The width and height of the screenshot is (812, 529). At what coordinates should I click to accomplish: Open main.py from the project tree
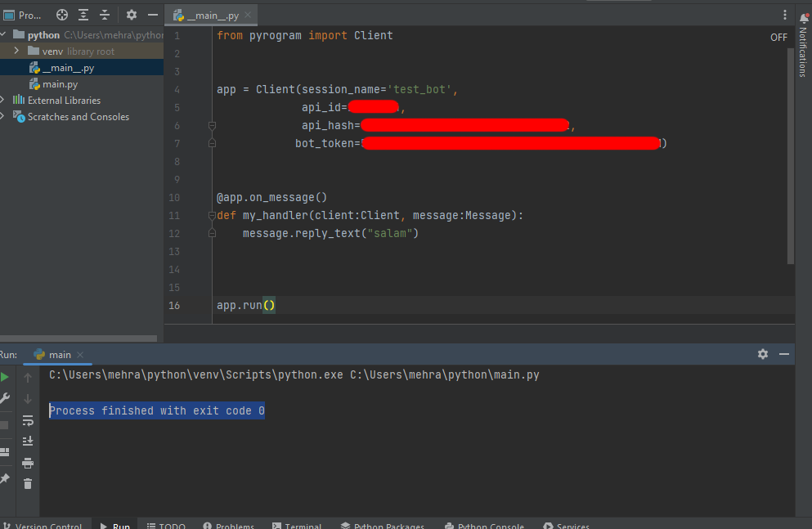tap(60, 84)
